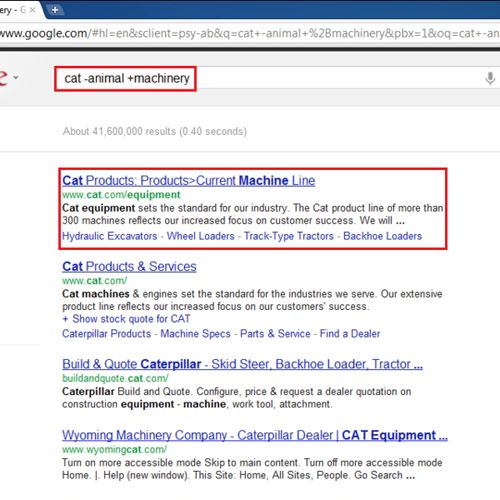Open Build & Quote Caterpillar result title
Viewport: 500px width, 500px height.
242,364
